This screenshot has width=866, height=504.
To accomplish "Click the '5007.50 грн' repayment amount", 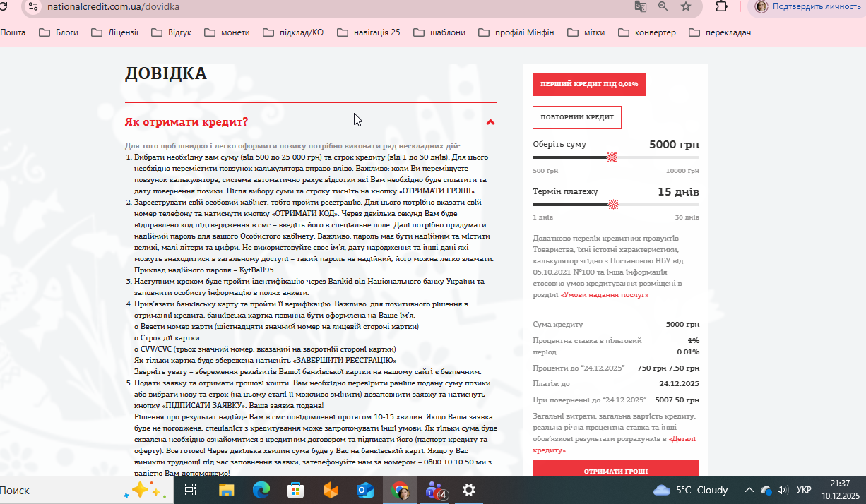I will [676, 400].
